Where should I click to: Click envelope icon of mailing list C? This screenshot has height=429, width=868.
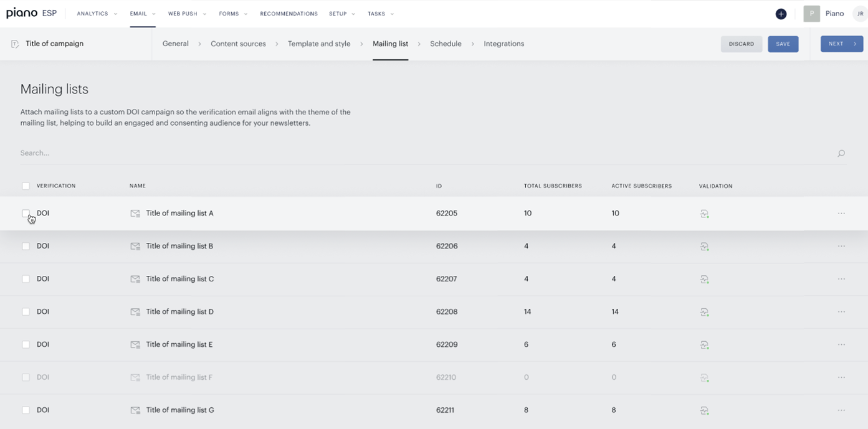point(135,279)
